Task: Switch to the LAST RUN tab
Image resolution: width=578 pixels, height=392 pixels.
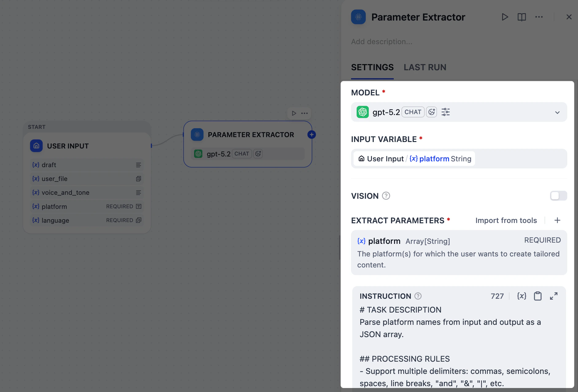Action: [425, 67]
